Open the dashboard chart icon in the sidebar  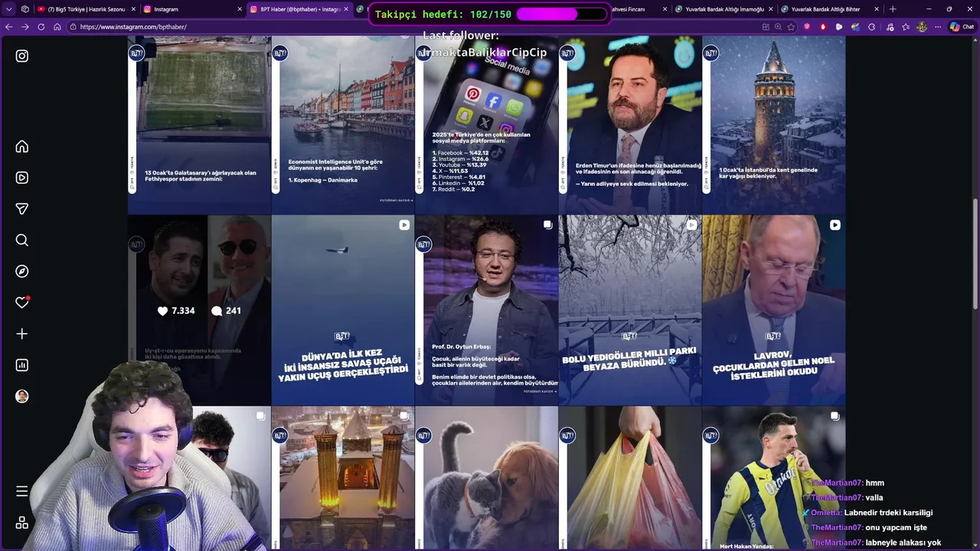[22, 365]
